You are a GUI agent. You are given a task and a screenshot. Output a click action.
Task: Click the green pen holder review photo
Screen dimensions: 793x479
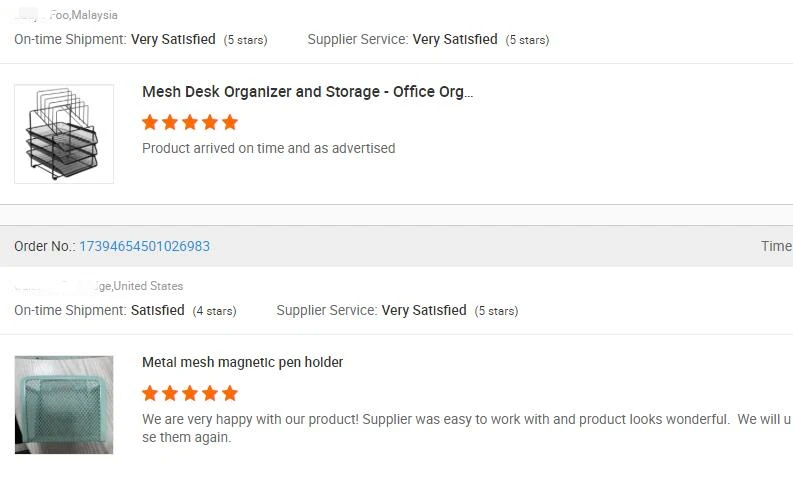tap(64, 404)
